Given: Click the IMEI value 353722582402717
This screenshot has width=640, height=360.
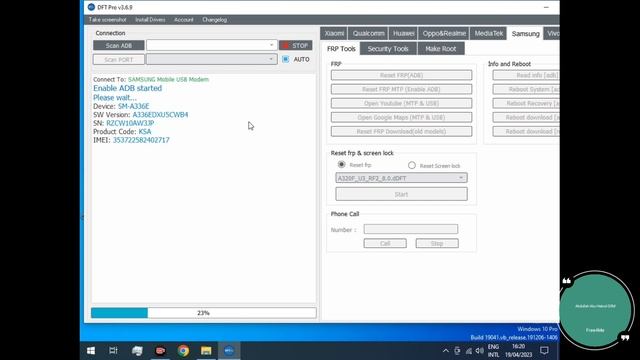Looking at the screenshot, I should point(141,140).
